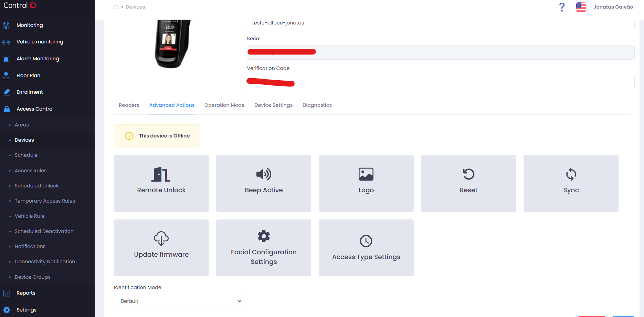The height and width of the screenshot is (317, 644).
Task: Click the Access Type Settings clock icon
Action: [366, 241]
